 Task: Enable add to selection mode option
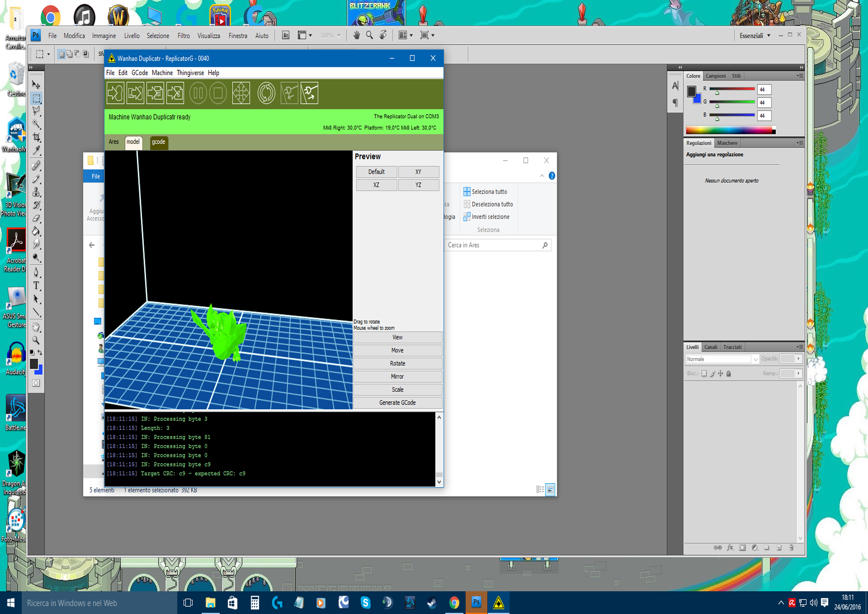[x=70, y=54]
